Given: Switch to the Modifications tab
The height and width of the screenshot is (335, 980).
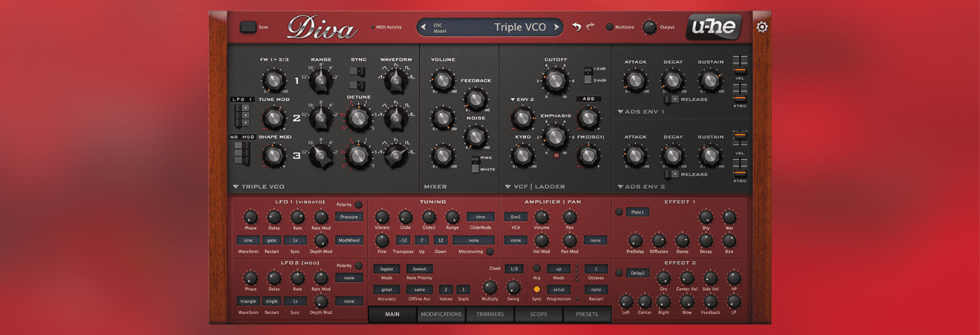Looking at the screenshot, I should click(x=441, y=314).
